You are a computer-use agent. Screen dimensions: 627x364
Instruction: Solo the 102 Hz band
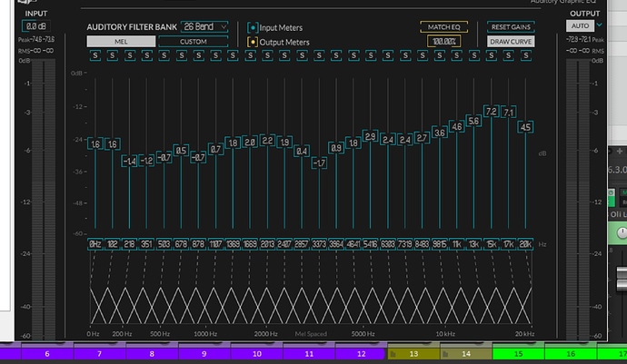[x=113, y=55]
